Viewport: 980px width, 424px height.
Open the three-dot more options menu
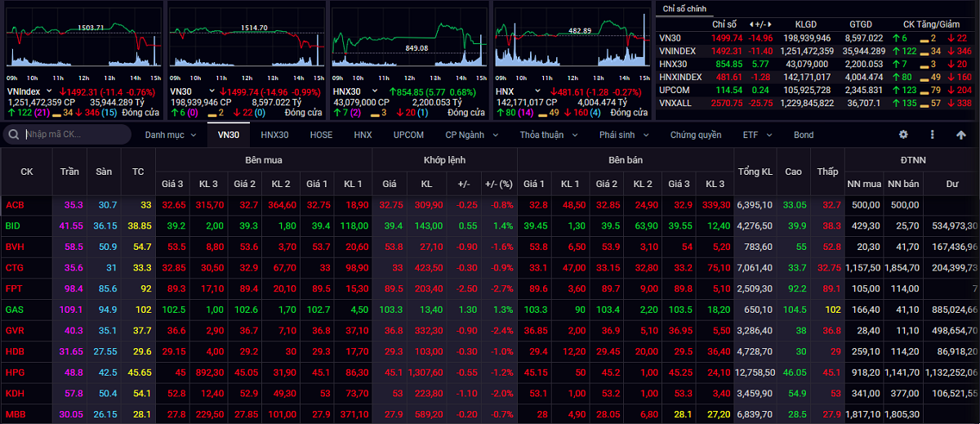click(x=933, y=135)
